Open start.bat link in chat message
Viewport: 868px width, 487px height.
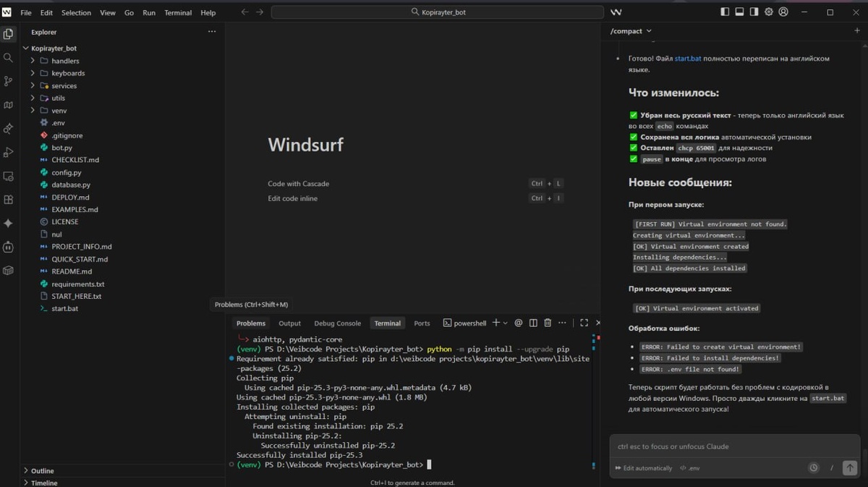(x=688, y=59)
